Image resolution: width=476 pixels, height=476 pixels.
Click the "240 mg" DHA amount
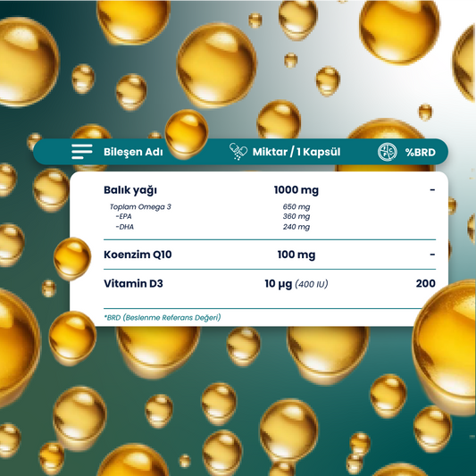[x=296, y=227]
